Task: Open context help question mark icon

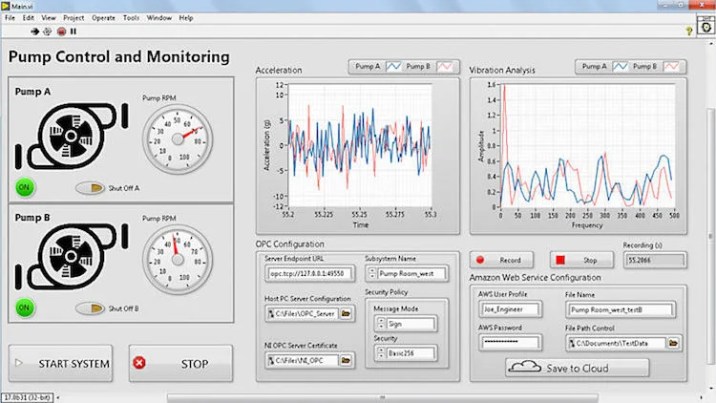Action: pos(689,31)
